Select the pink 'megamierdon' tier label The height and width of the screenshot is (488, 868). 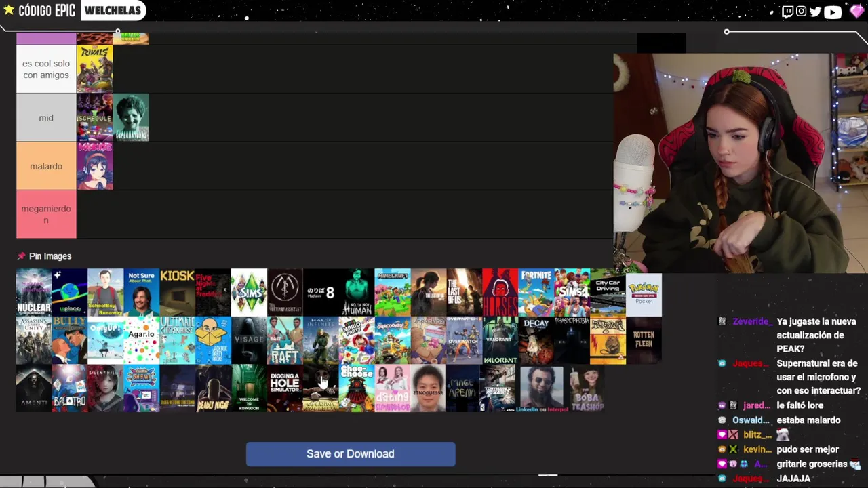pyautogui.click(x=46, y=214)
